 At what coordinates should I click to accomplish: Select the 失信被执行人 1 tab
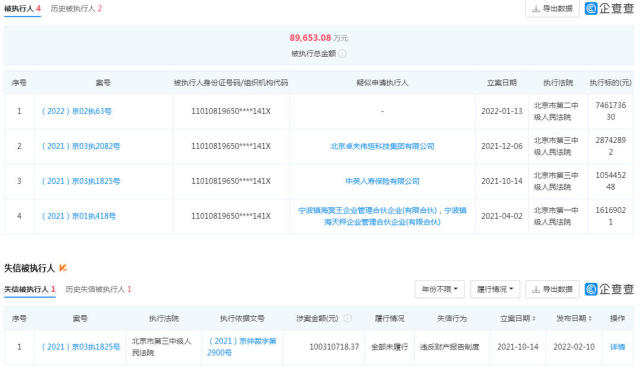(29, 289)
